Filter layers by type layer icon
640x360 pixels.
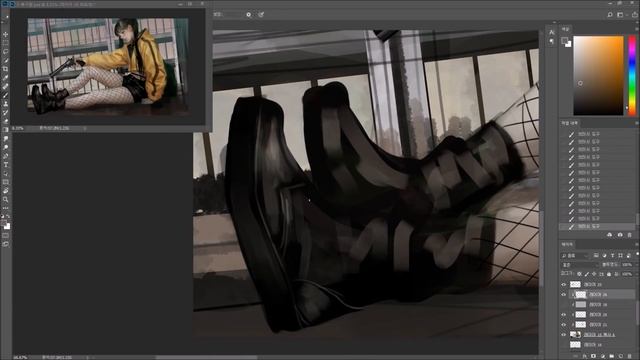tap(612, 256)
